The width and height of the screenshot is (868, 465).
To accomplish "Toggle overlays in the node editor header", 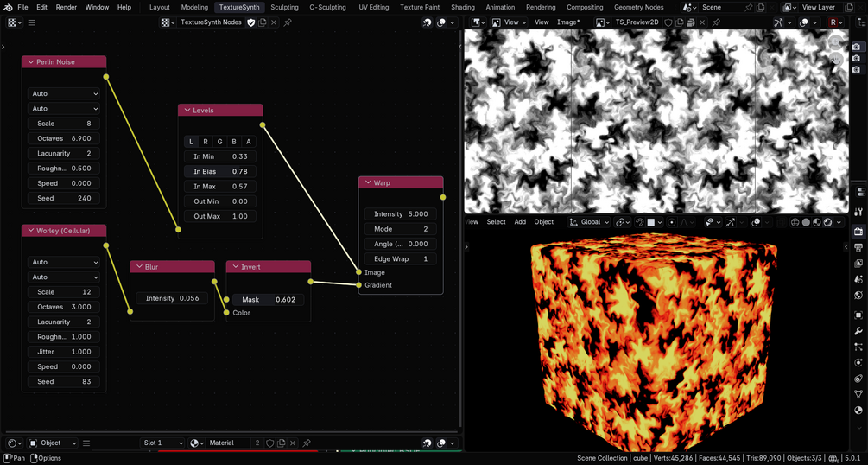I will point(441,22).
